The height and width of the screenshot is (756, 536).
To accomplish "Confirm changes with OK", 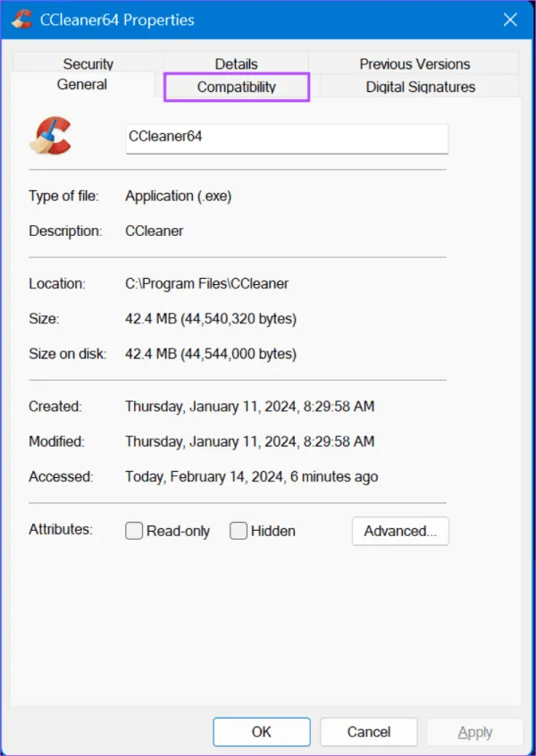I will pos(261,731).
